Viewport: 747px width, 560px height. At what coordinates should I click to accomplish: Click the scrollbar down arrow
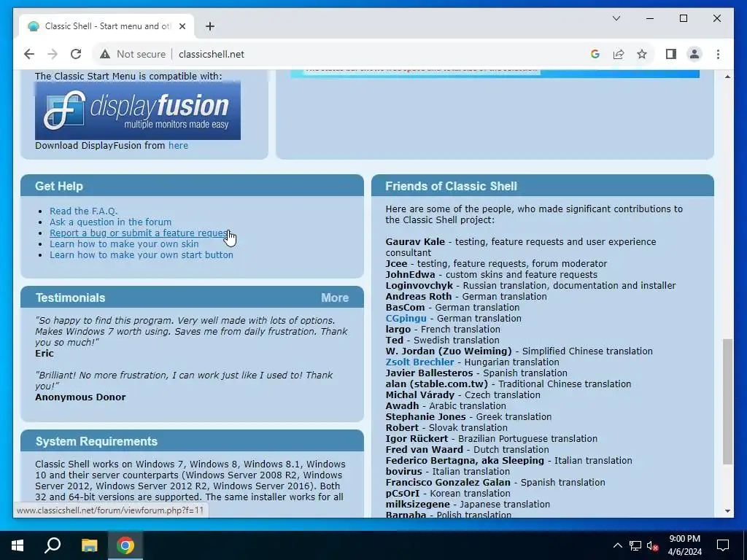727,511
